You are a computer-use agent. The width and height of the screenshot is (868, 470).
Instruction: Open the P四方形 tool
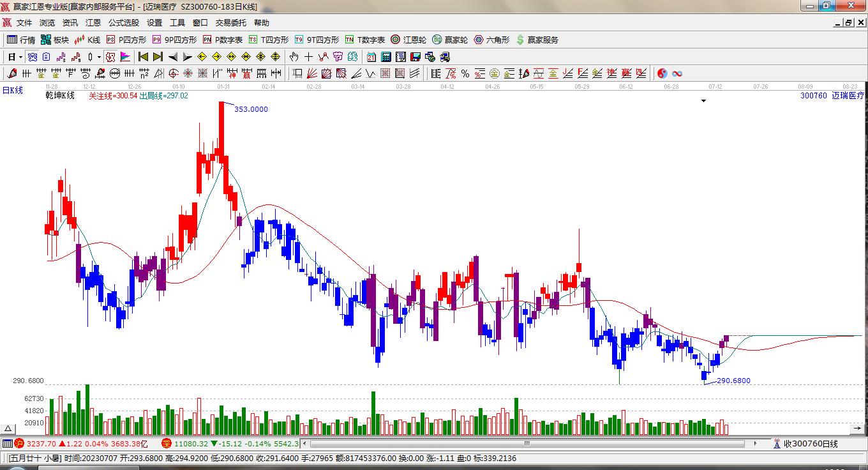tap(126, 40)
